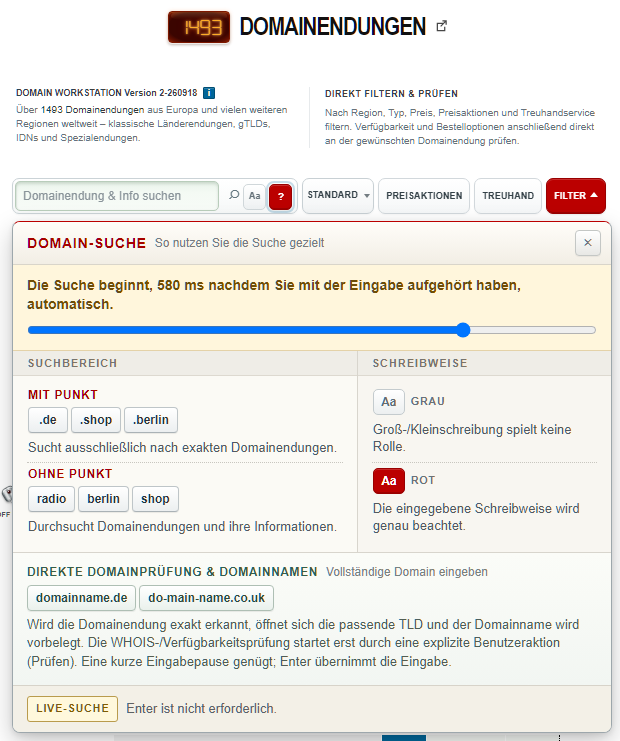Click the 1493 counter display

[x=199, y=27]
